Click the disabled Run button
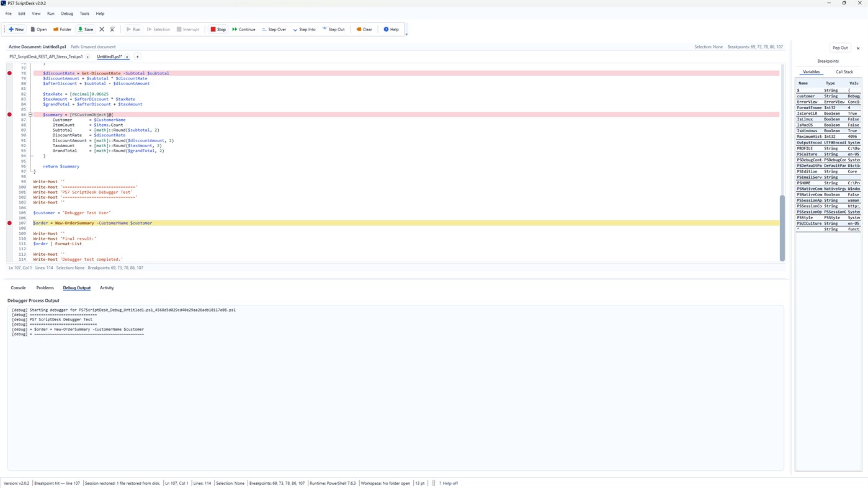Screen dimensions: 868x488 tap(133, 29)
